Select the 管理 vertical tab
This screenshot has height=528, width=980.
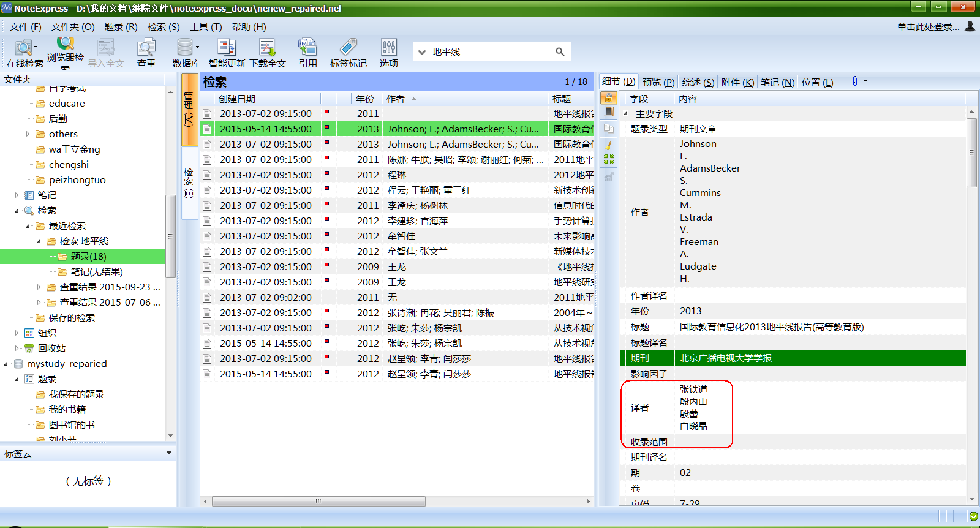(189, 109)
